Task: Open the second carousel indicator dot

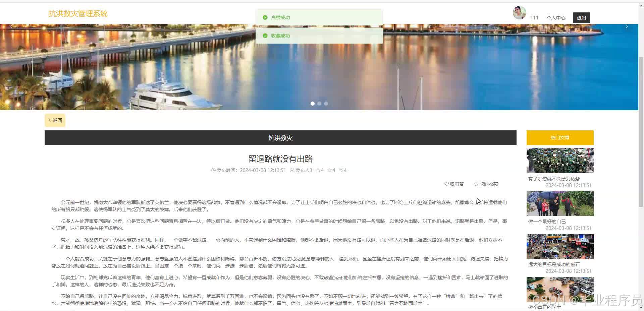Action: 319,103
